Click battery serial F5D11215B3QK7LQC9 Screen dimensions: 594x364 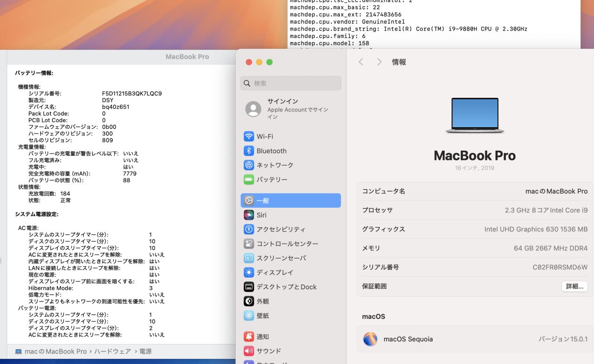pyautogui.click(x=132, y=94)
